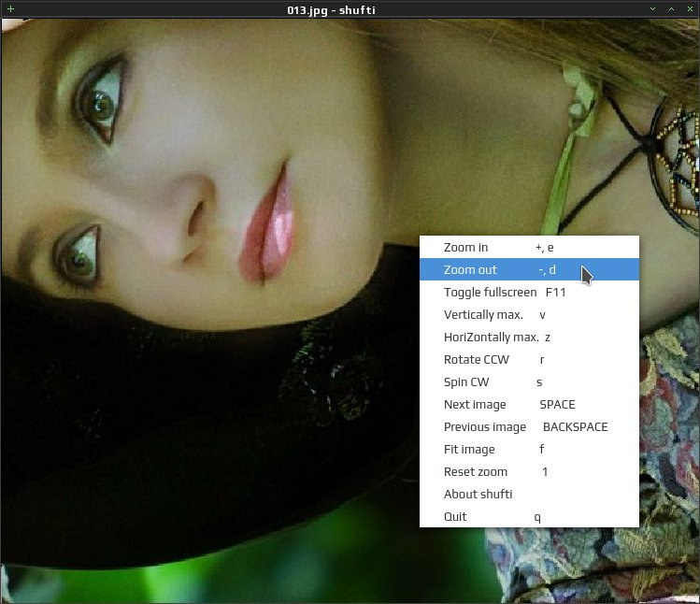700x604 pixels.
Task: Minimize window with down chevron
Action: tap(652, 9)
